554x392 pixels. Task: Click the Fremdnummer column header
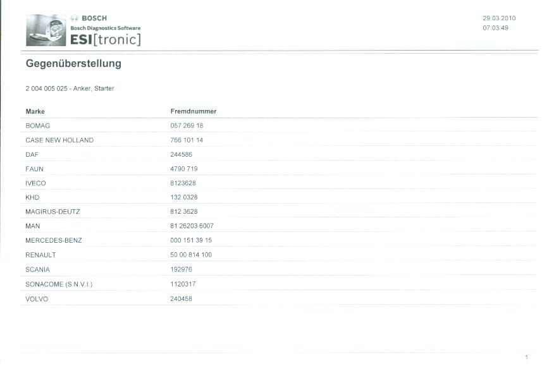click(194, 111)
